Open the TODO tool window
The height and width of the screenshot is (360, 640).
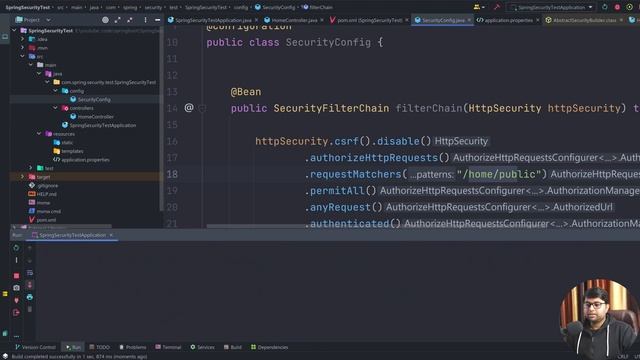coord(100,347)
